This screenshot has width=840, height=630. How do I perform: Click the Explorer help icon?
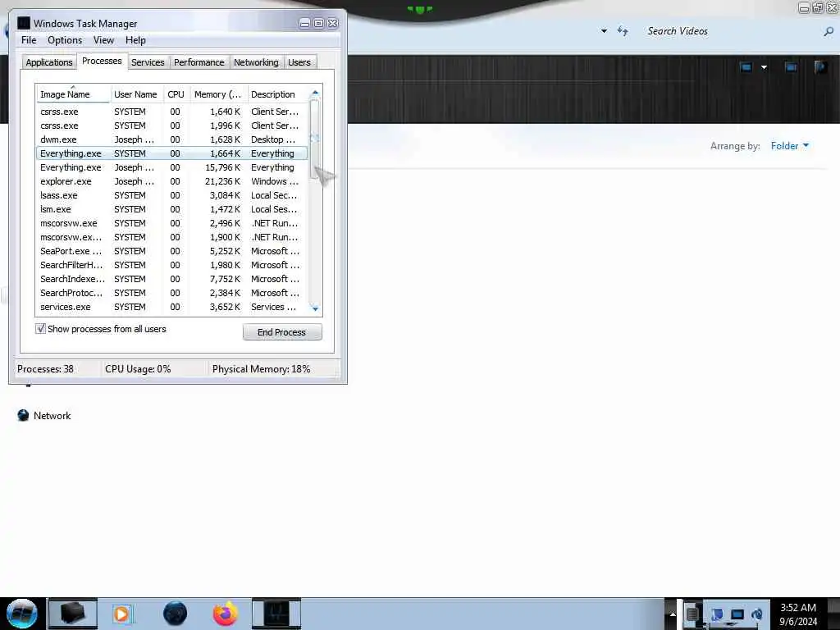point(820,67)
